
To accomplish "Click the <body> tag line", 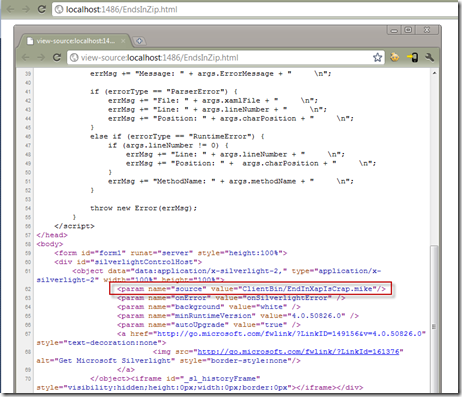I will coord(50,244).
